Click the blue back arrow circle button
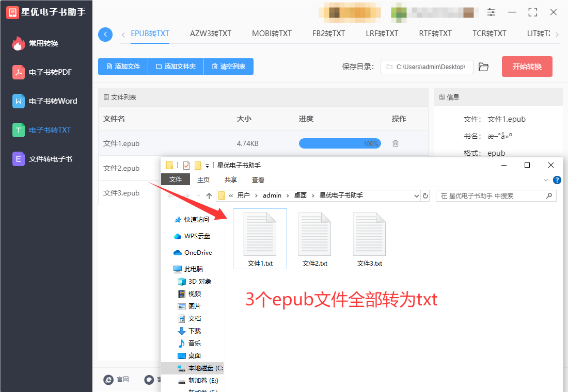 pos(105,35)
